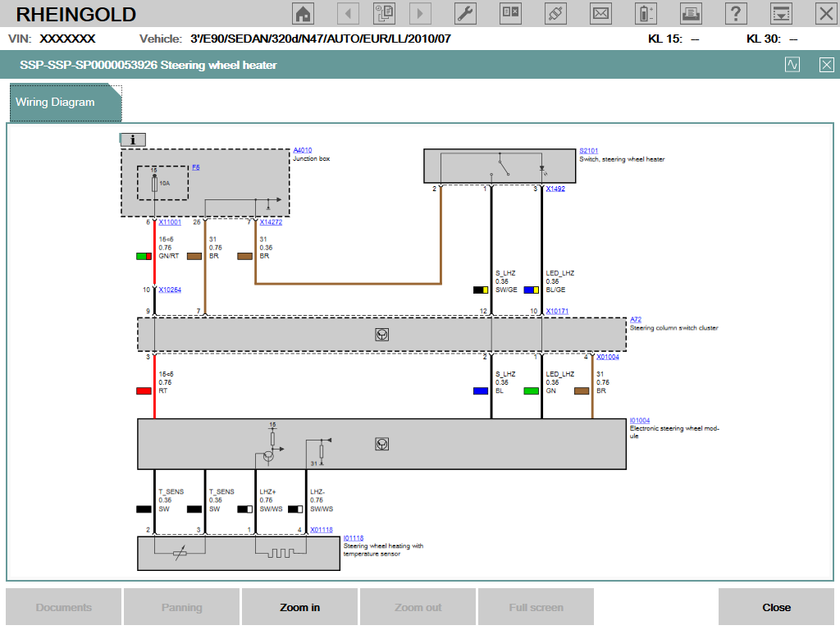Click the VIN value XXXXXXX
The height and width of the screenshot is (630, 840).
tap(67, 39)
